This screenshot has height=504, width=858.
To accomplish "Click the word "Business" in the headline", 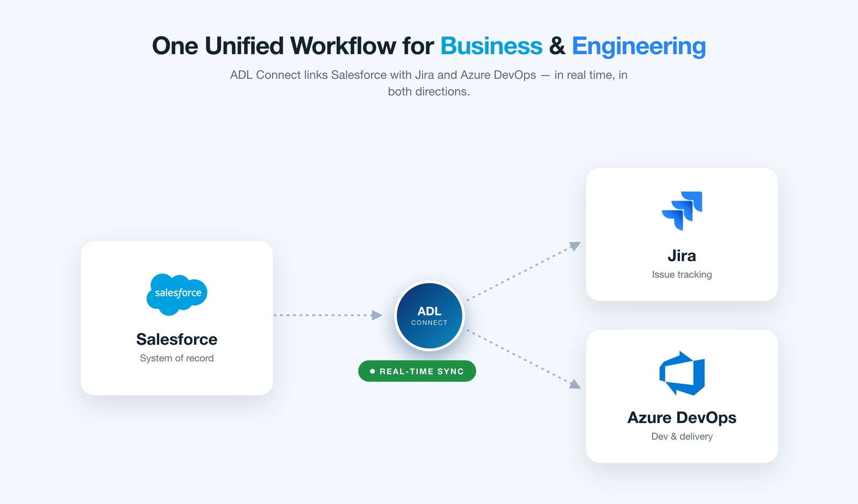I will [492, 46].
